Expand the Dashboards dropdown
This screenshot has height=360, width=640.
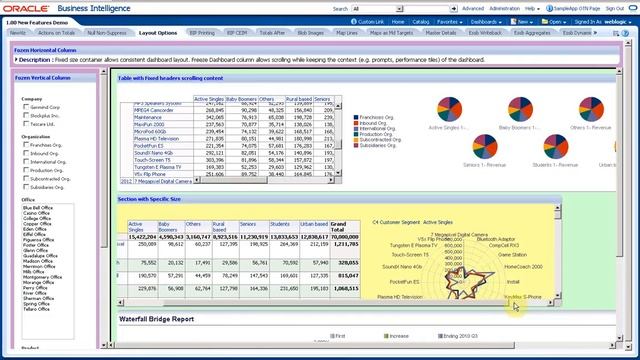tap(486, 22)
